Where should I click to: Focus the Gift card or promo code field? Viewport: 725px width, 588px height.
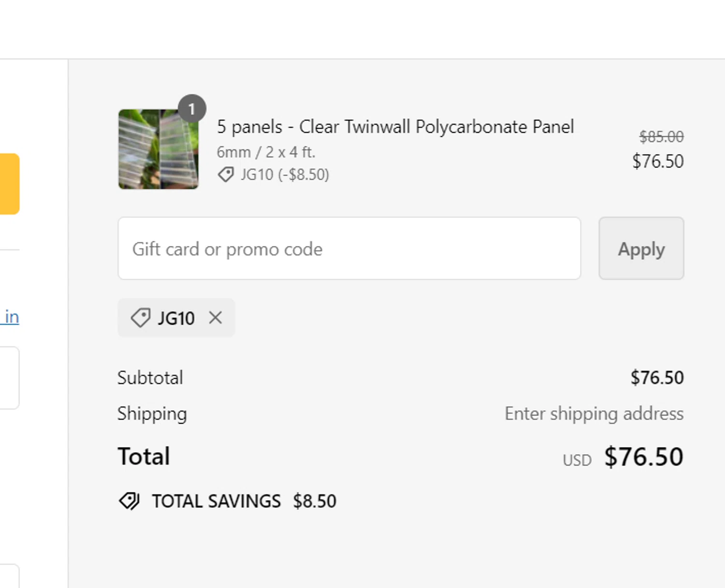pyautogui.click(x=349, y=249)
